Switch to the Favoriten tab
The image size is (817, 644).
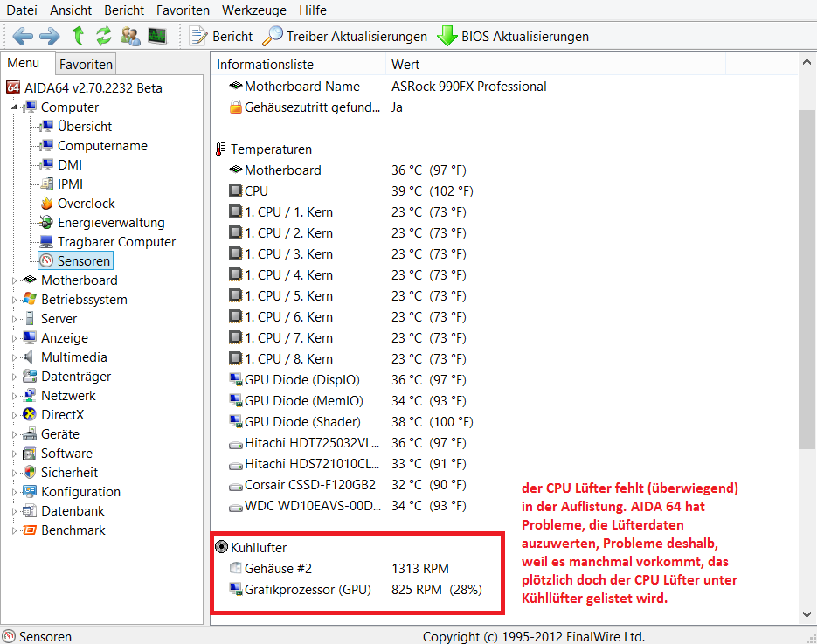(x=86, y=64)
